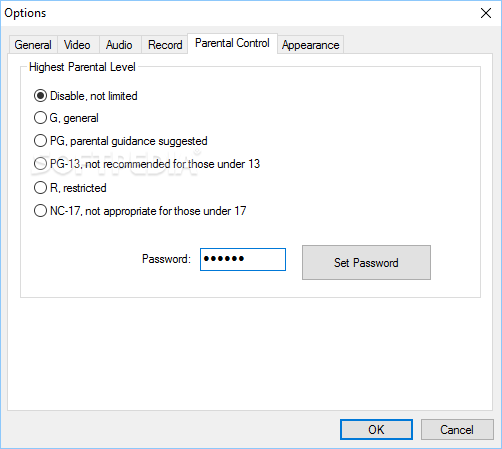Click the Options title bar text
Screen dimensions: 502x449
point(25,13)
